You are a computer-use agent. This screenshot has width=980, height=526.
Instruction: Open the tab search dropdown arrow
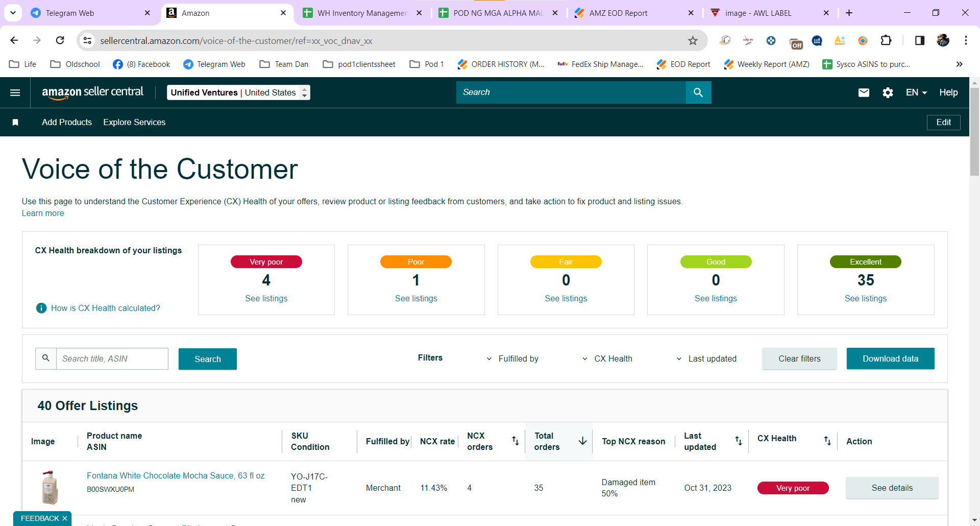(13, 13)
